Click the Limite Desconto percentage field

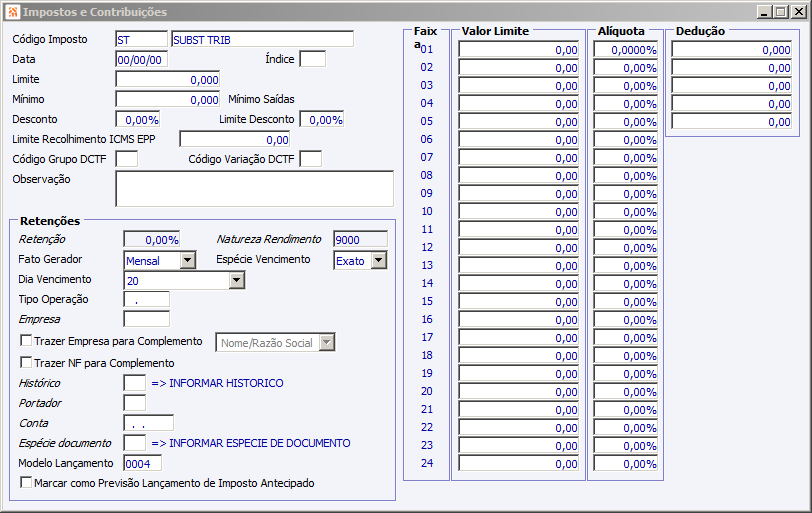coord(322,120)
